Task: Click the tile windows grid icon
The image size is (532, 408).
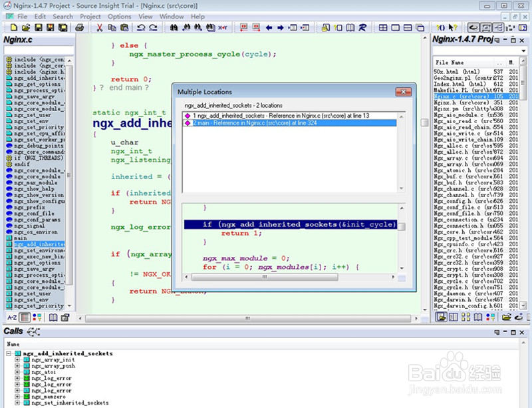Action: pyautogui.click(x=383, y=27)
